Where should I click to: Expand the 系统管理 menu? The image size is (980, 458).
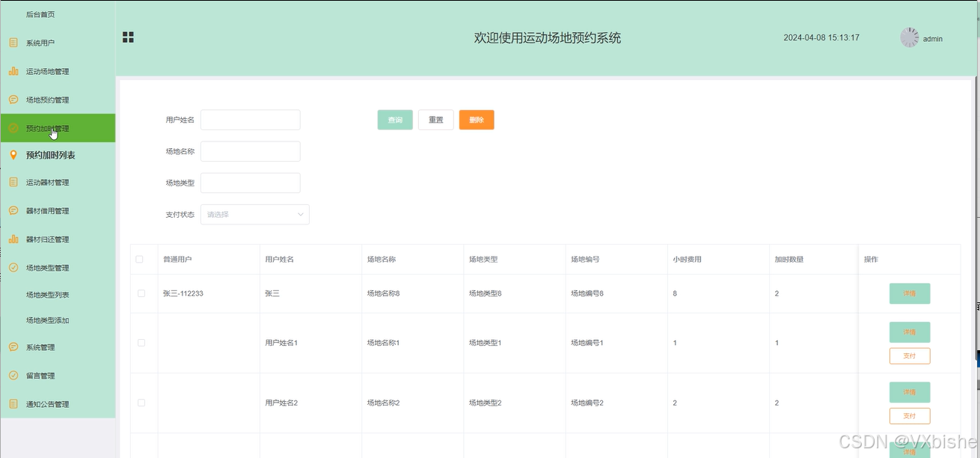(58, 346)
